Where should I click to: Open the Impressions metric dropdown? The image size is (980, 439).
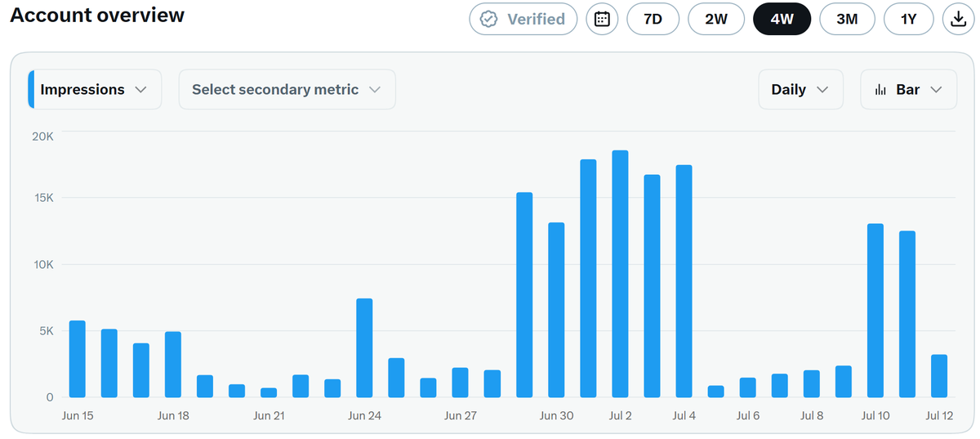click(95, 89)
